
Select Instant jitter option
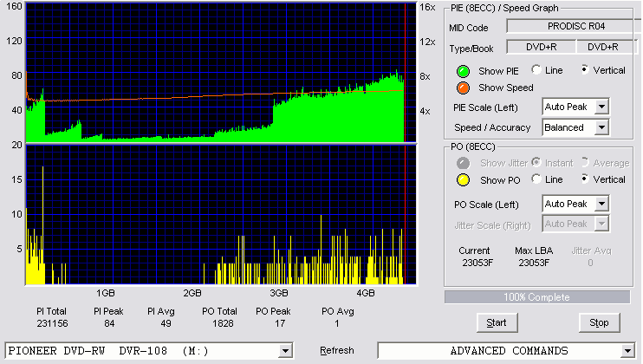(536, 162)
